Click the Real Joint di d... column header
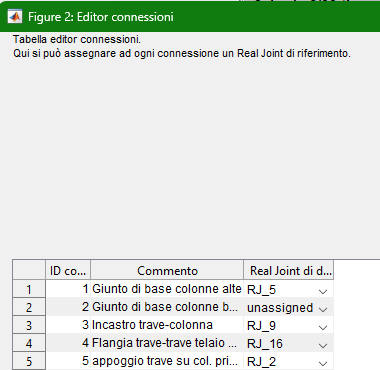The image size is (380, 370). tap(289, 270)
